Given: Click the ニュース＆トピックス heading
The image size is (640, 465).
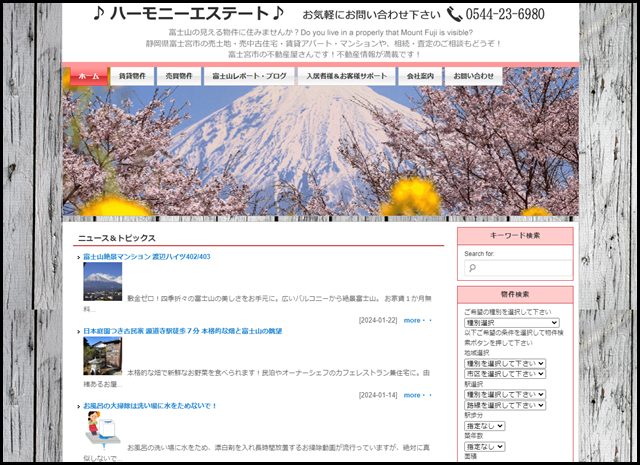Looking at the screenshot, I should point(117,238).
